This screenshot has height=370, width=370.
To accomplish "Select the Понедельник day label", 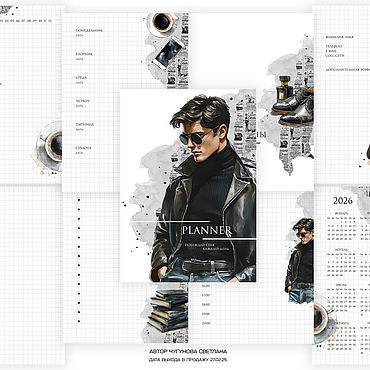I will pos(89,30).
